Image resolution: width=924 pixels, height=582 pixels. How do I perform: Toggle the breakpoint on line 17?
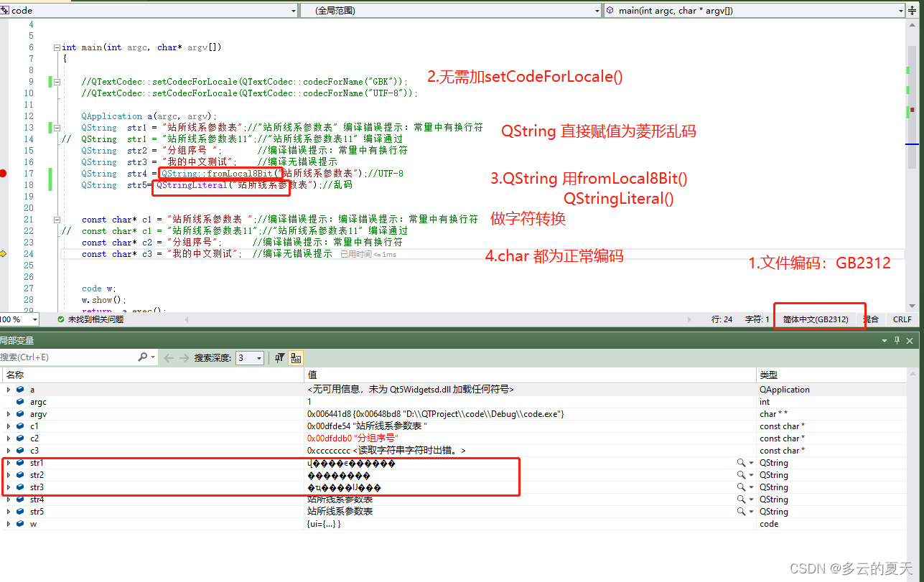[4, 174]
